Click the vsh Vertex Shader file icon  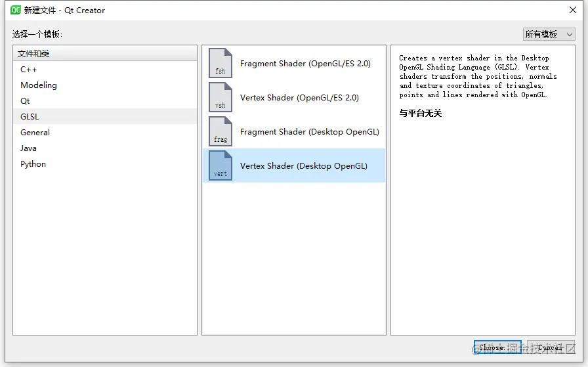[220, 97]
